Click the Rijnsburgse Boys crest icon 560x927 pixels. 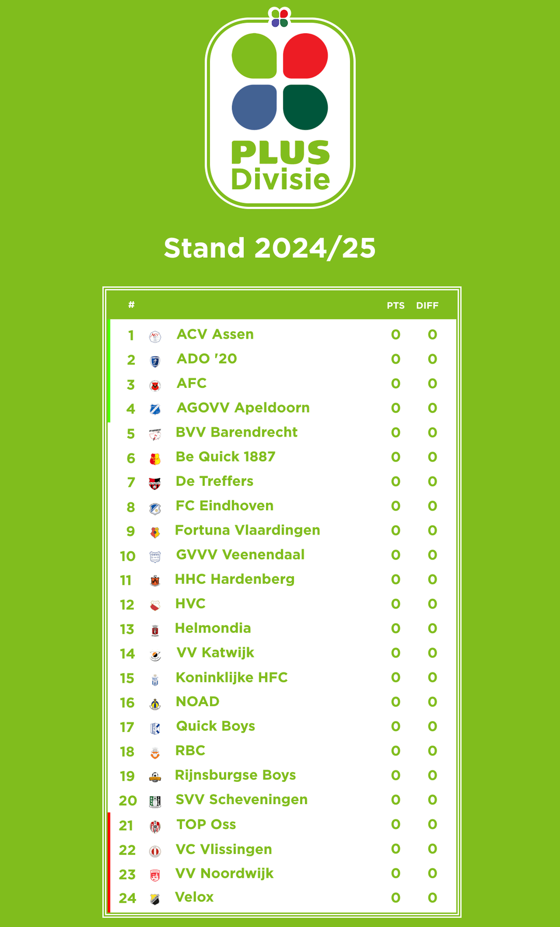click(155, 777)
